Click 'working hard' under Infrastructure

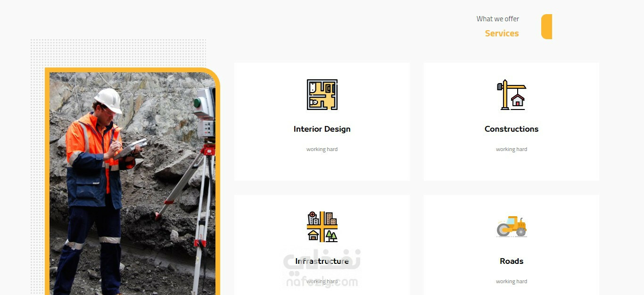[x=322, y=281]
